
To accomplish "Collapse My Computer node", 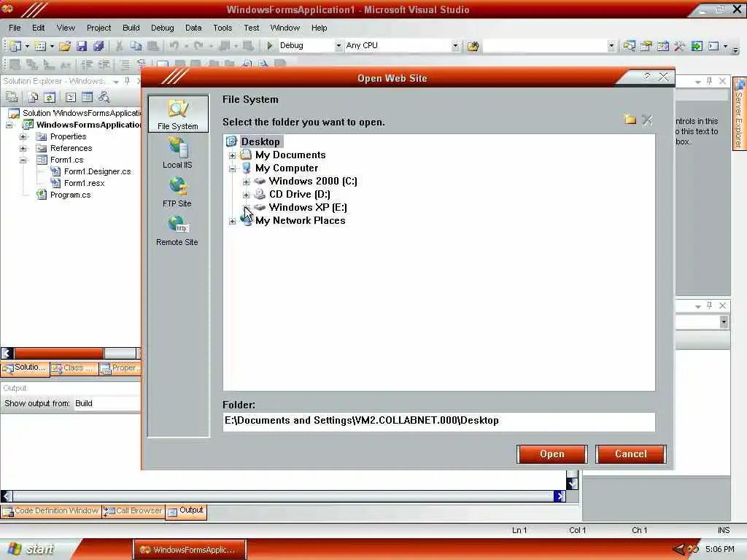I will [x=232, y=168].
